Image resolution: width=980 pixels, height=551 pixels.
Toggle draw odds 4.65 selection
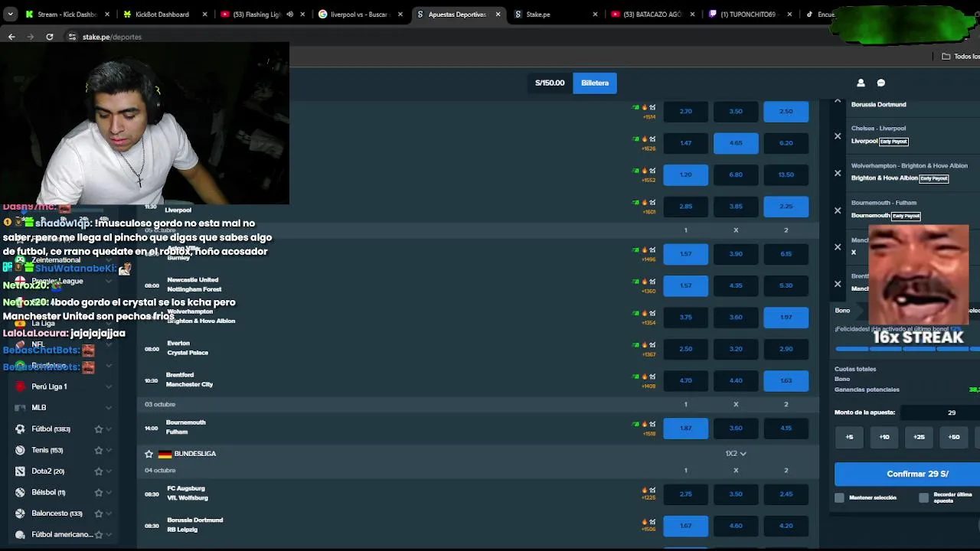pos(736,143)
